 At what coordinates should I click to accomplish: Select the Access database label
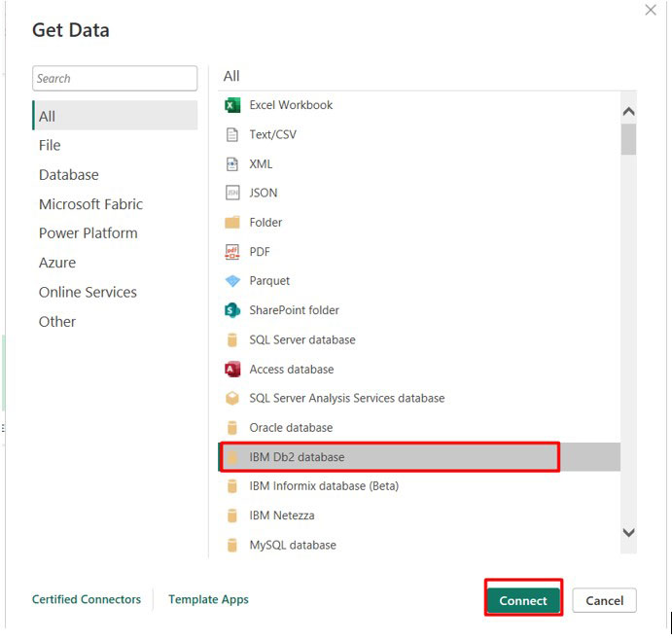[292, 369]
